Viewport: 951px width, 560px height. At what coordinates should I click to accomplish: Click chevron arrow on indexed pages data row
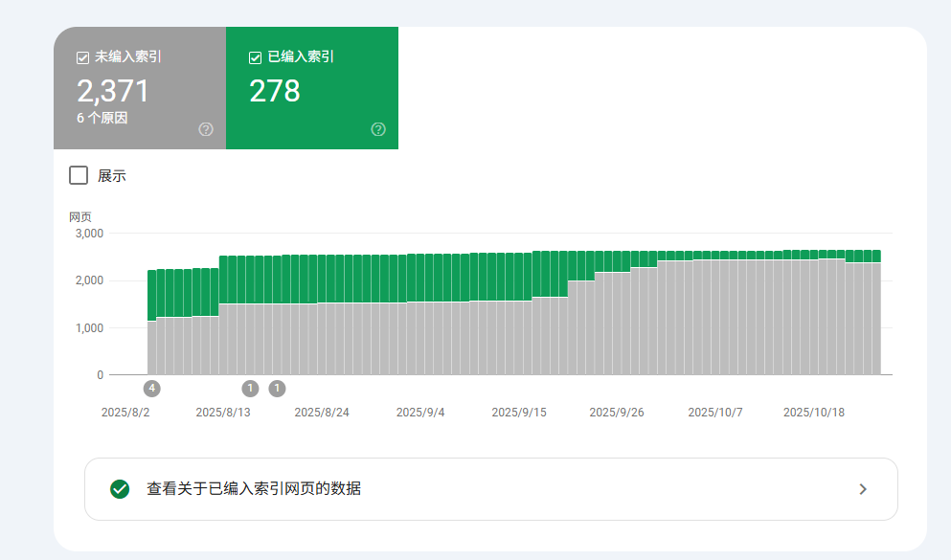(x=863, y=489)
